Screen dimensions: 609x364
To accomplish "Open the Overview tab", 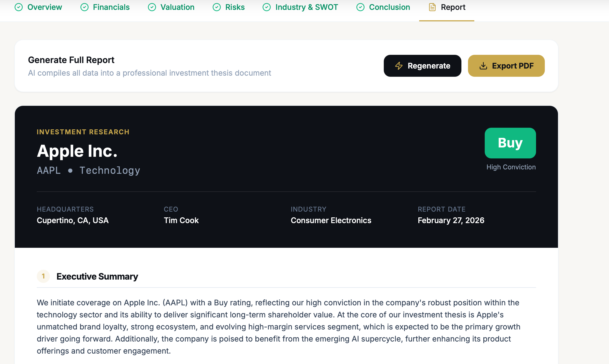I will point(38,7).
